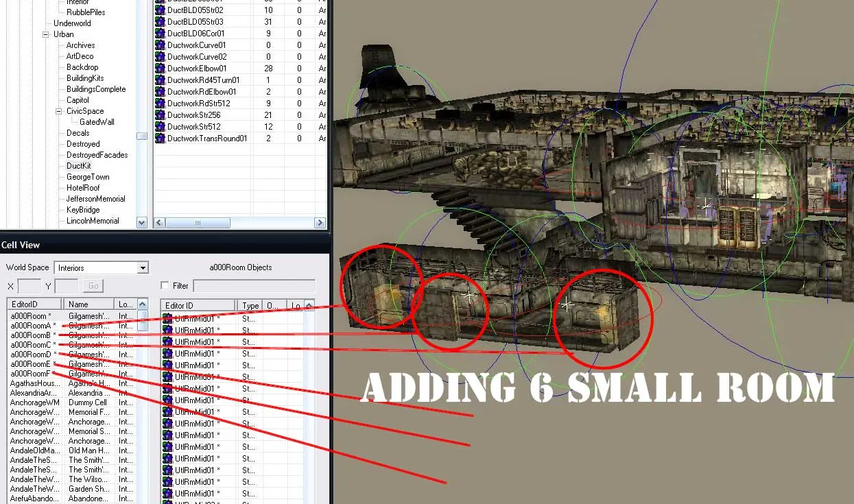Open the World Space dropdown
Image resolution: width=854 pixels, height=504 pixels.
tap(143, 268)
